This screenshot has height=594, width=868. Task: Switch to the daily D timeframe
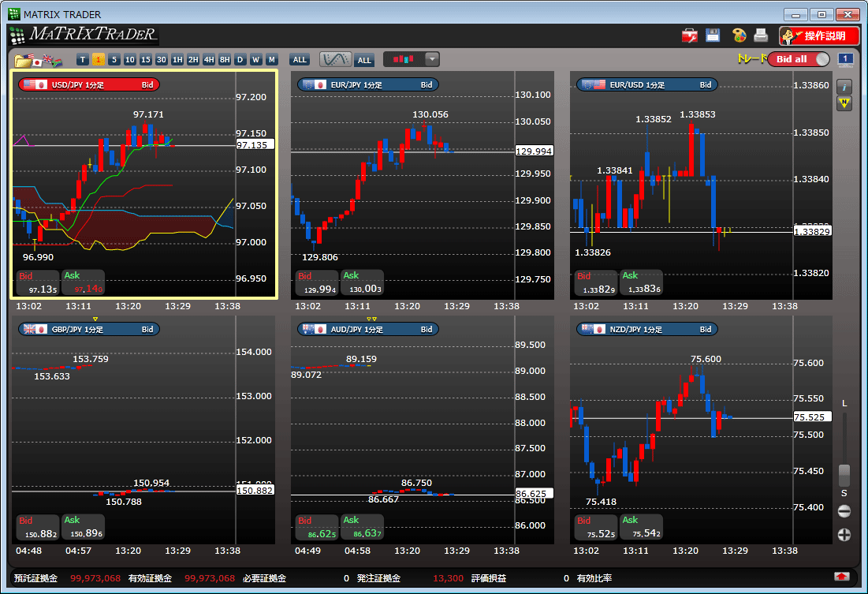point(240,60)
